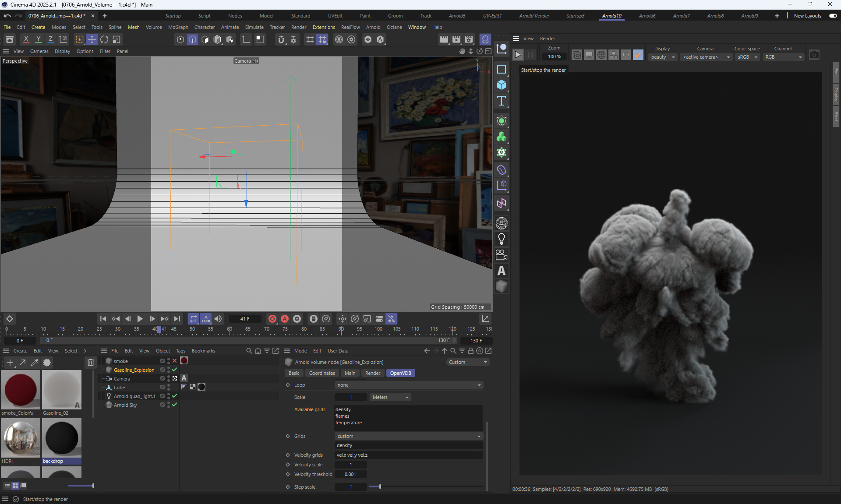Toggle the New Layouts switch
Viewport: 841px width, 504px height.
coord(833,16)
